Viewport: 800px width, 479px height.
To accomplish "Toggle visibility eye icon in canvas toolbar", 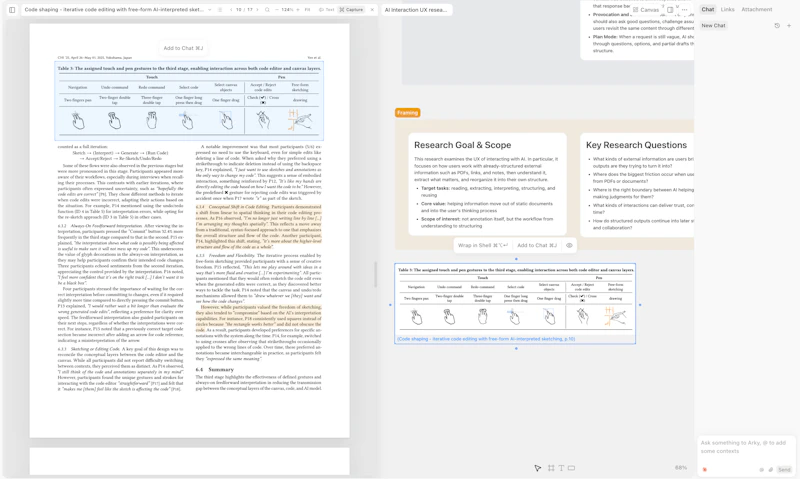I will point(569,245).
